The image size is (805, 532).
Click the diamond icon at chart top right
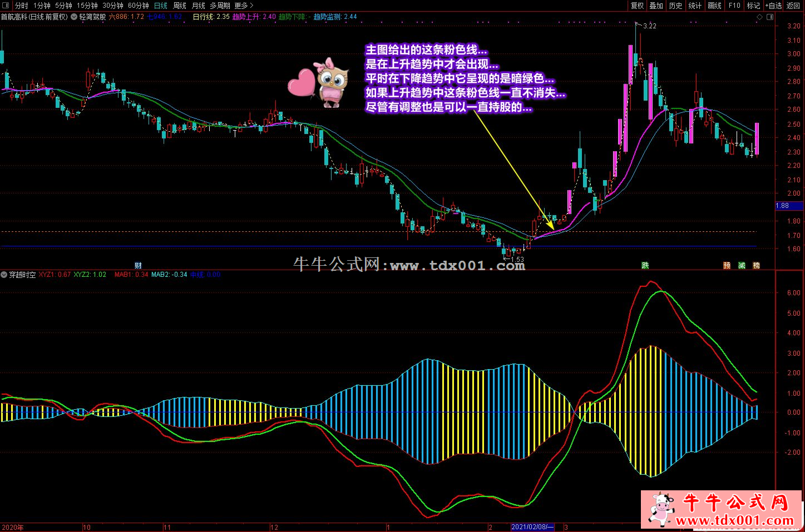759,17
